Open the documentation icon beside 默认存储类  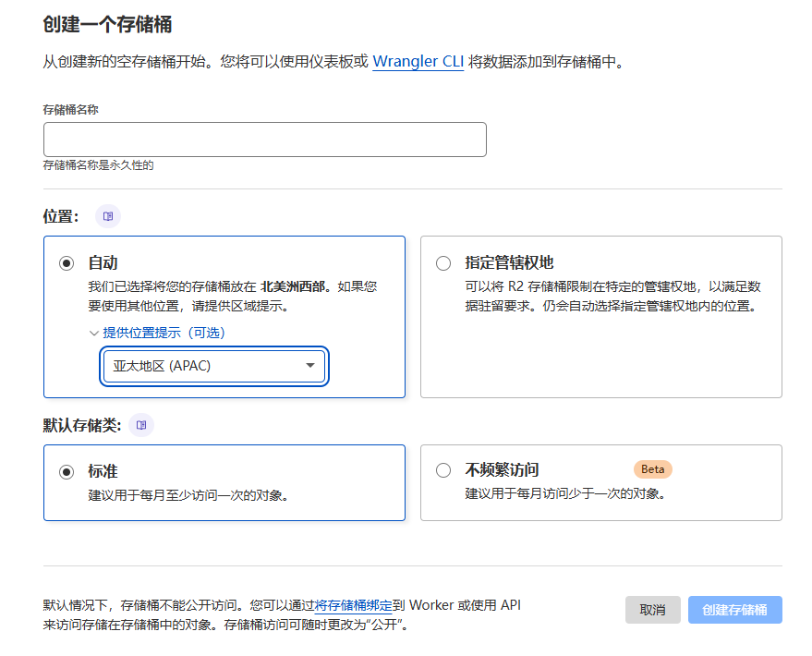click(141, 425)
